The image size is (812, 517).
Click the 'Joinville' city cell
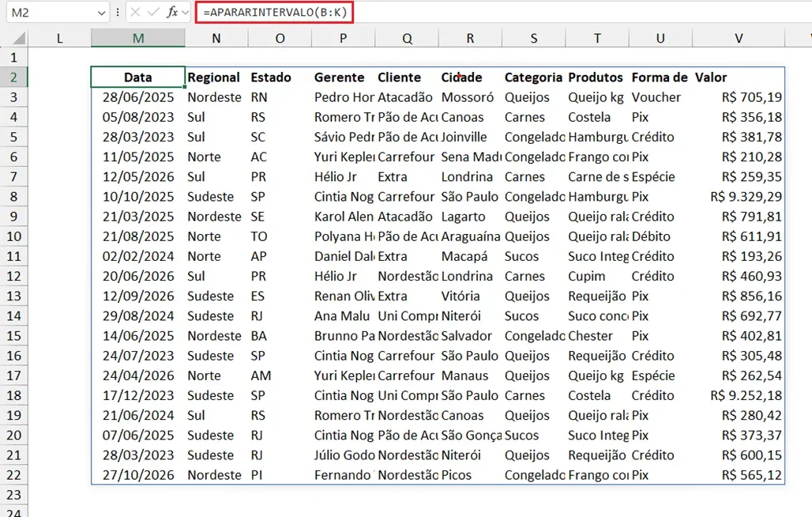[x=470, y=138]
